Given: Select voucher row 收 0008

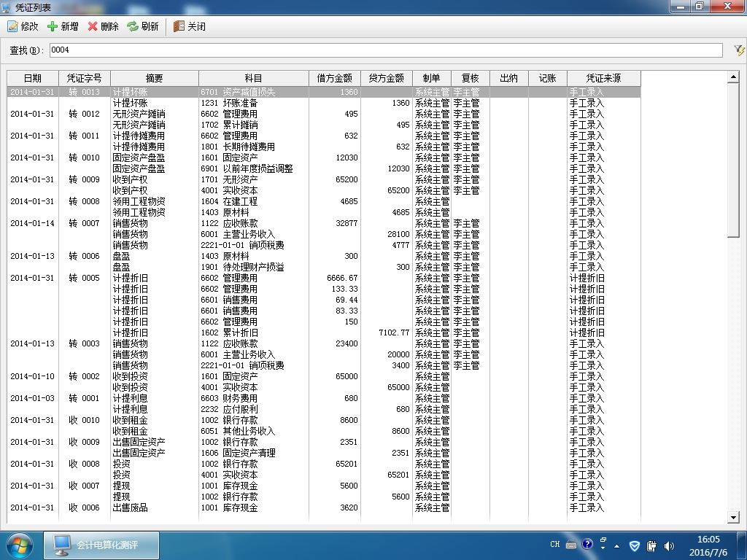Looking at the screenshot, I should pyautogui.click(x=323, y=464).
